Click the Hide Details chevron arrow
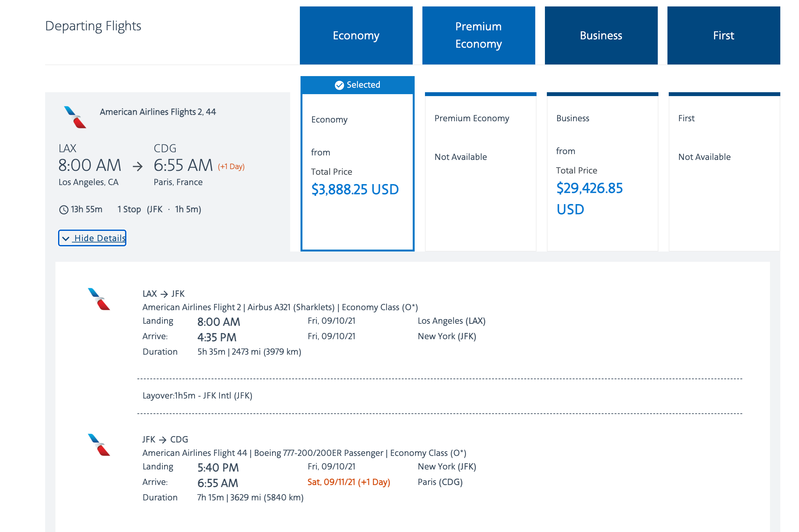This screenshot has height=532, width=799. click(x=66, y=239)
